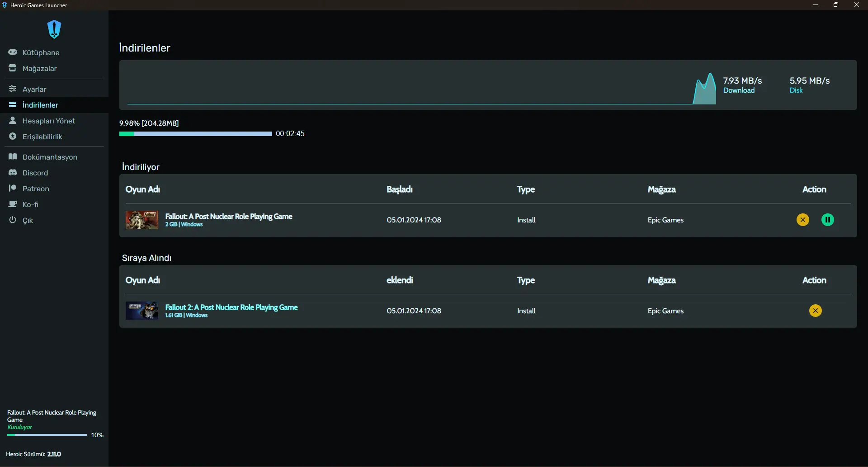Click the Fallout 2 cover thumbnail
This screenshot has width=868, height=467.
[x=142, y=311]
